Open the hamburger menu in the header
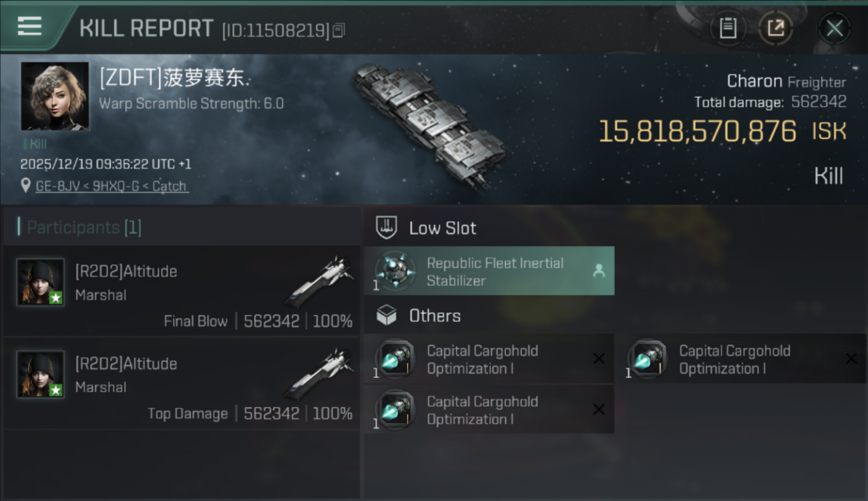The height and width of the screenshot is (501, 868). tap(29, 26)
